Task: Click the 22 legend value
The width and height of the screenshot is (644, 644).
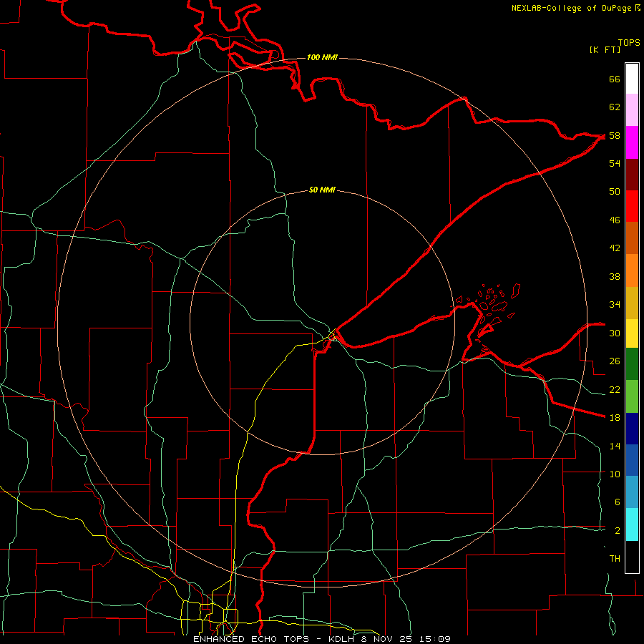Action: coord(615,389)
